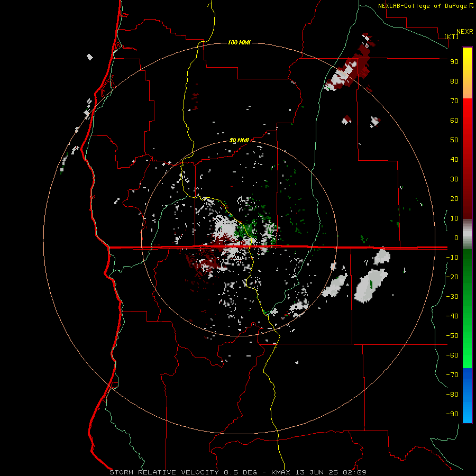Click the STORM RELATIVE VELOCITY caption text
The width and height of the screenshot is (476, 476).
164,472
